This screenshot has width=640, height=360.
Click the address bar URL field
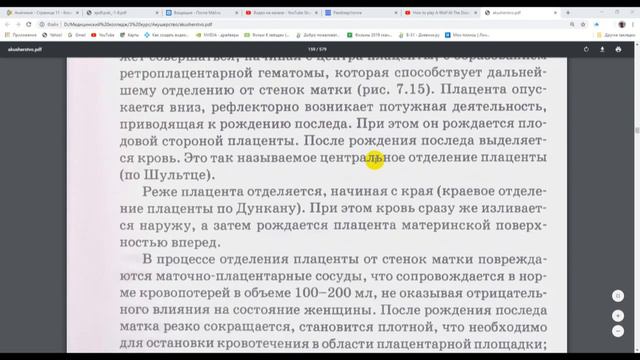[302, 24]
